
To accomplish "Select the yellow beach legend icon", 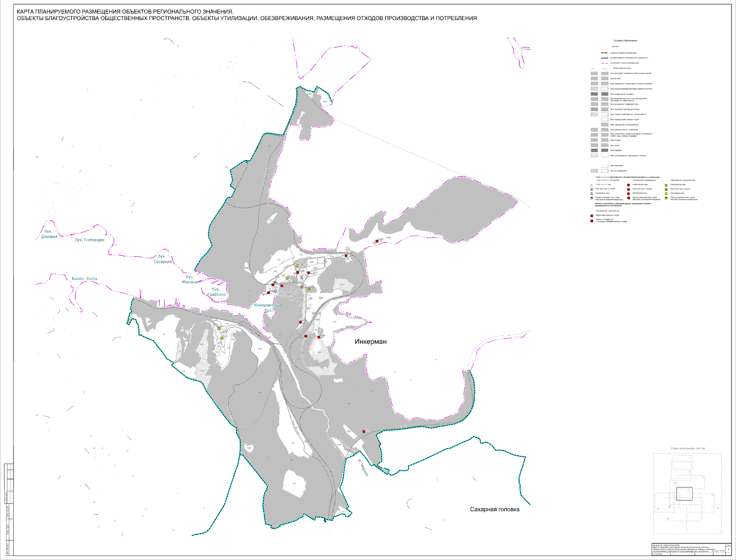I will [x=666, y=198].
